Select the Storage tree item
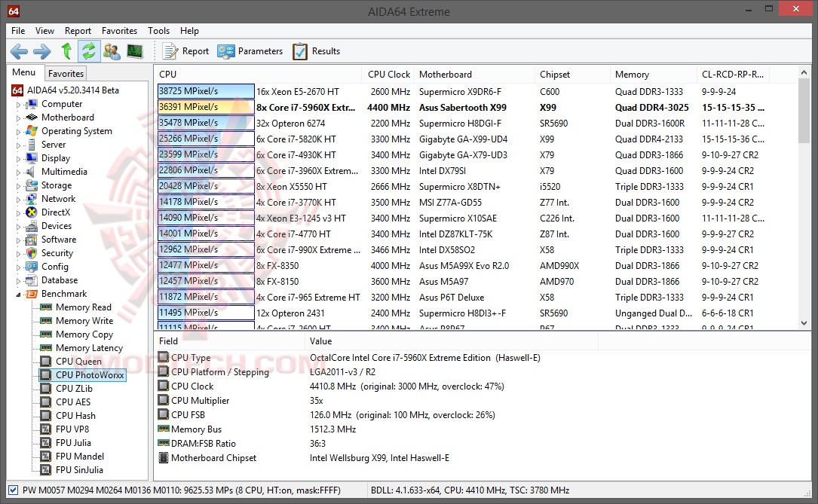This screenshot has width=818, height=504. [x=57, y=185]
